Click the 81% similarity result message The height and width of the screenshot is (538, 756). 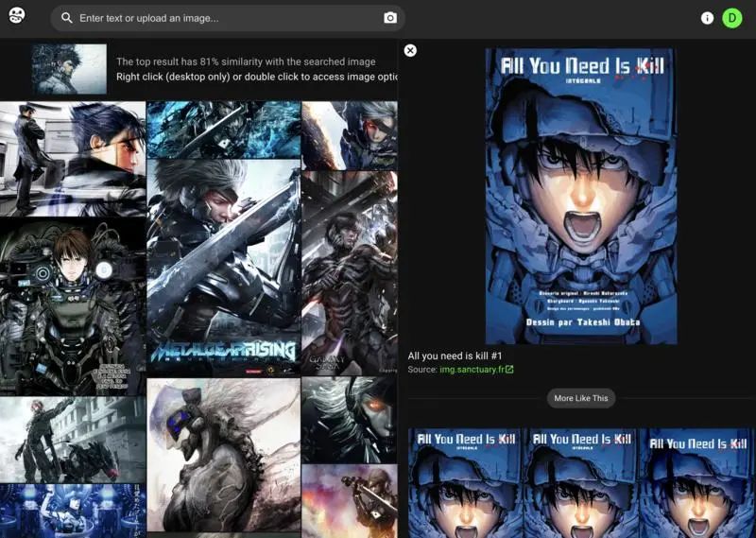[x=246, y=61]
